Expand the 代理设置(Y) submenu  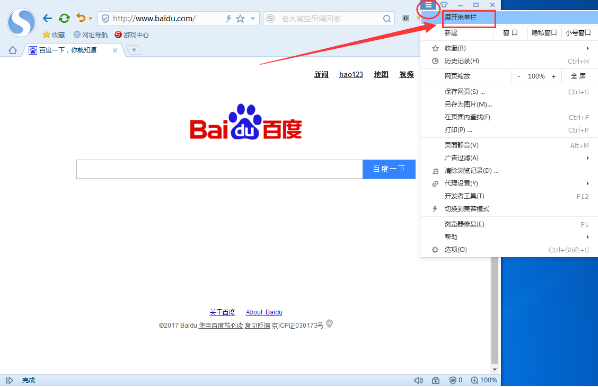click(509, 183)
